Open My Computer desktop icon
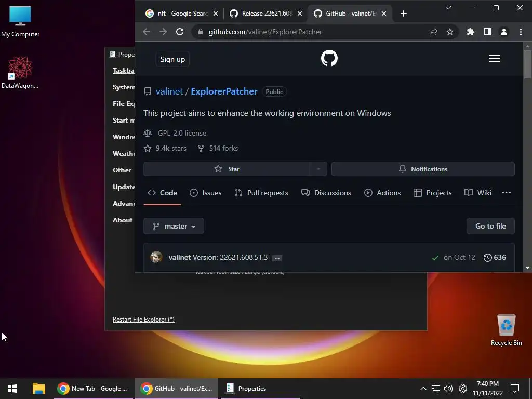This screenshot has height=399, width=532. tap(20, 21)
